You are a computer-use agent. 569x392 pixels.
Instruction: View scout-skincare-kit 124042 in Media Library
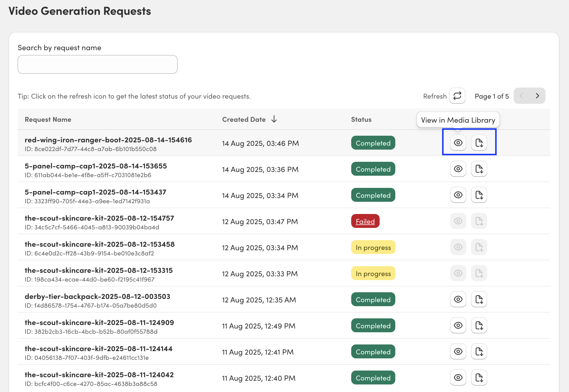click(x=458, y=378)
